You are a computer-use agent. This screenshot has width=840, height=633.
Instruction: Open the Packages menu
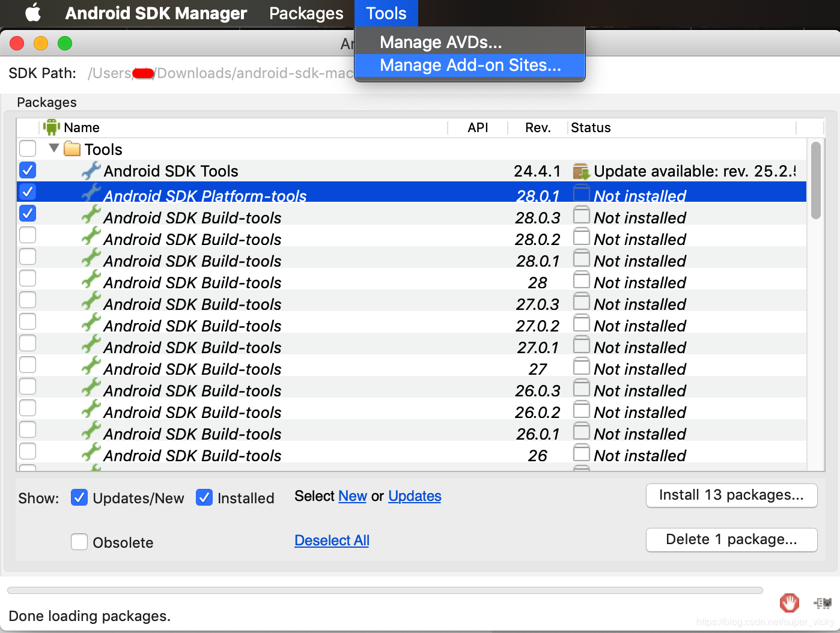point(306,13)
